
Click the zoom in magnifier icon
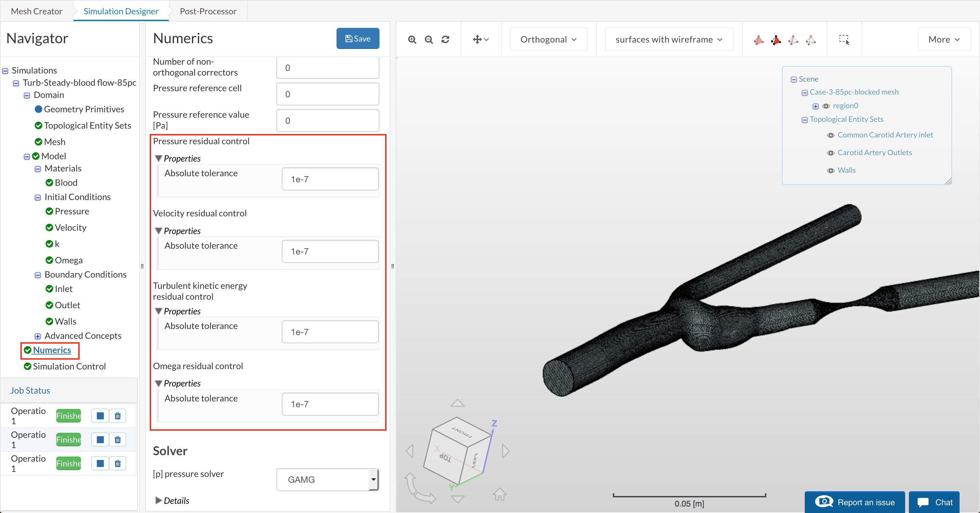(x=412, y=39)
